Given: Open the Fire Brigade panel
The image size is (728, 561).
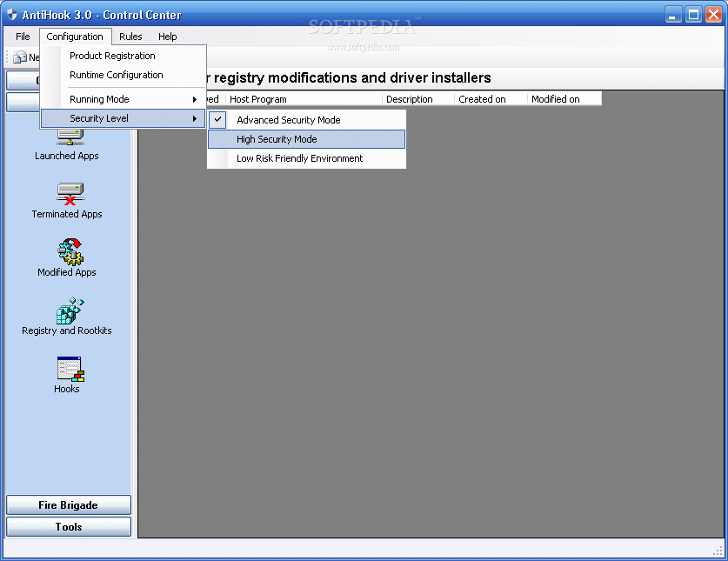Looking at the screenshot, I should click(x=68, y=505).
